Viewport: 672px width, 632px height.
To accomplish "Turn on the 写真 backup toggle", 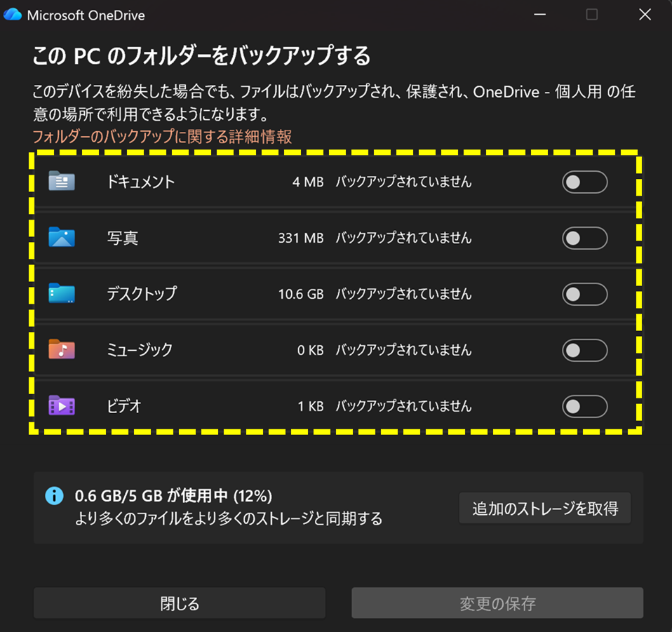I will (x=584, y=238).
